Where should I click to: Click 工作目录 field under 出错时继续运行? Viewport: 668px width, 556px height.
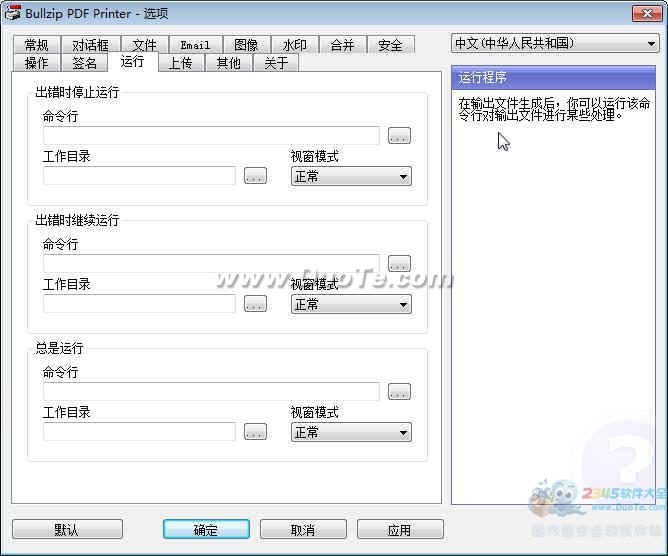click(x=139, y=303)
